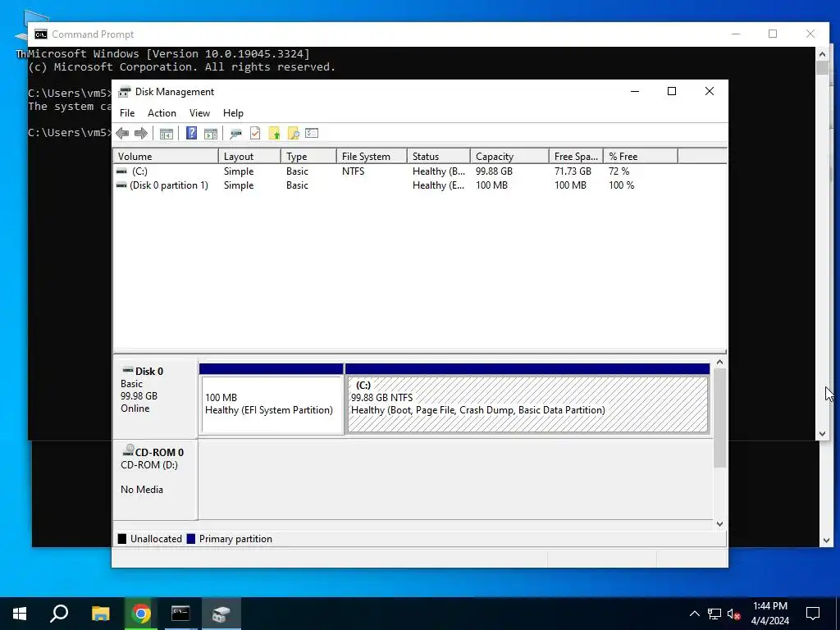The image size is (840, 630).
Task: Click the Unallocated black legend swatch
Action: 122,539
